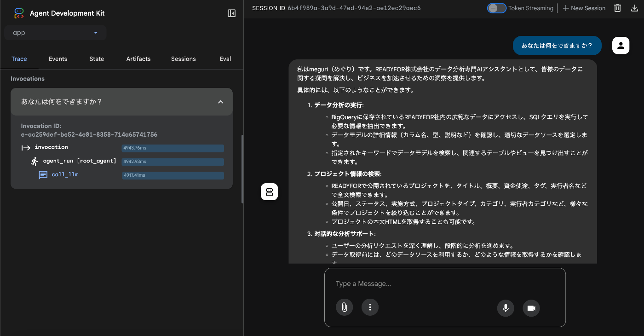Select the agent_run [root_agent] trace row

(80, 161)
